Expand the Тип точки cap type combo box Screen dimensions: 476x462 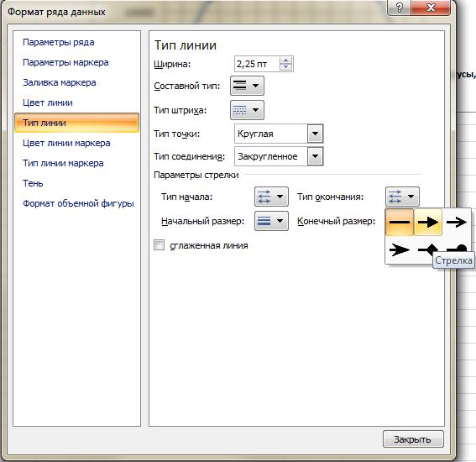coord(315,134)
